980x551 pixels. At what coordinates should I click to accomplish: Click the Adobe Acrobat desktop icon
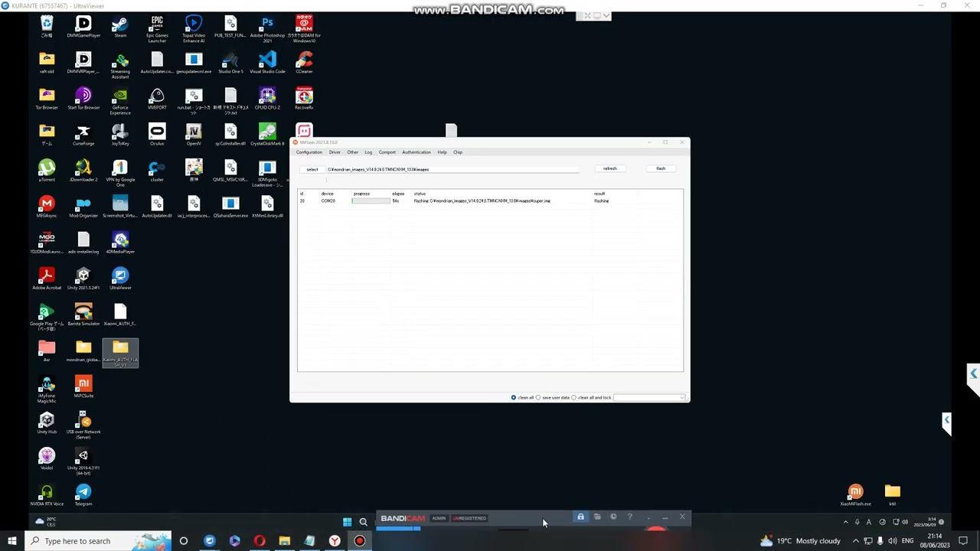(47, 279)
